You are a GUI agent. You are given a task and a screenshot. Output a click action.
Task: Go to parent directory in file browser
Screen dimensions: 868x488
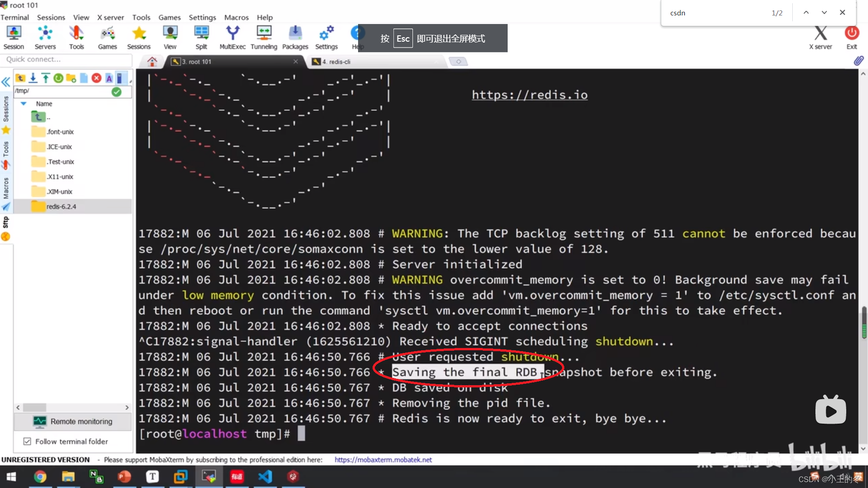click(20, 77)
